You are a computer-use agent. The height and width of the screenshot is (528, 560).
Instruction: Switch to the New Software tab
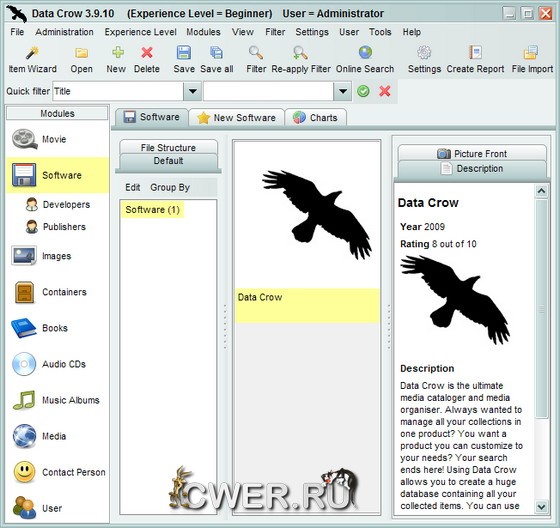pos(236,118)
